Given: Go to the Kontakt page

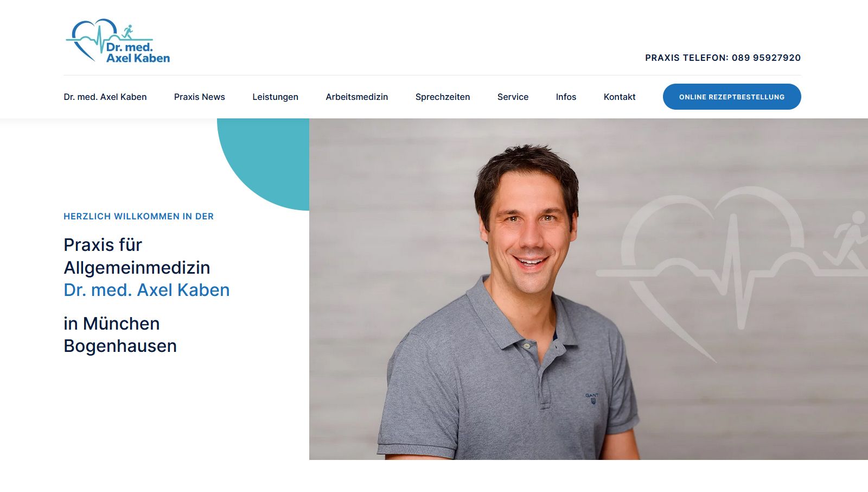Looking at the screenshot, I should pos(620,97).
